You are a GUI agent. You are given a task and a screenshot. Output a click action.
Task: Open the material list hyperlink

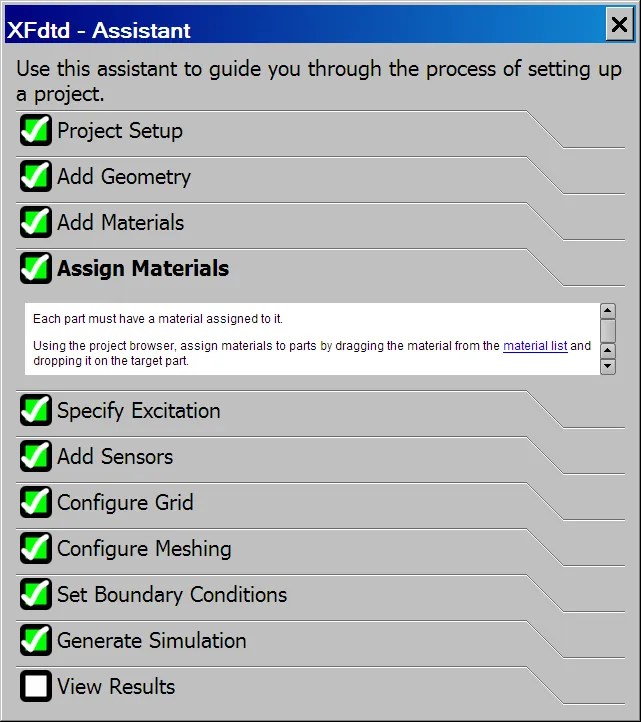(535, 346)
